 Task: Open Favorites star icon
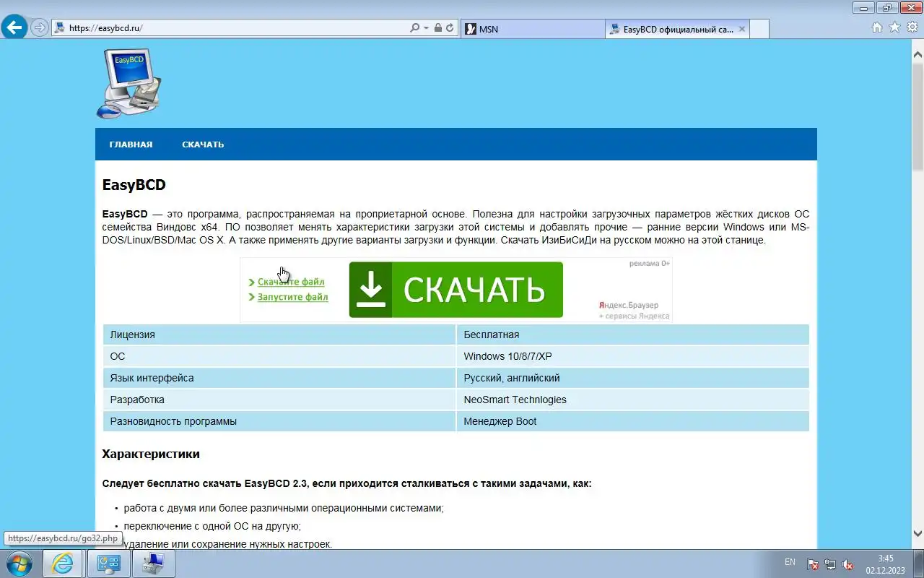pyautogui.click(x=894, y=27)
